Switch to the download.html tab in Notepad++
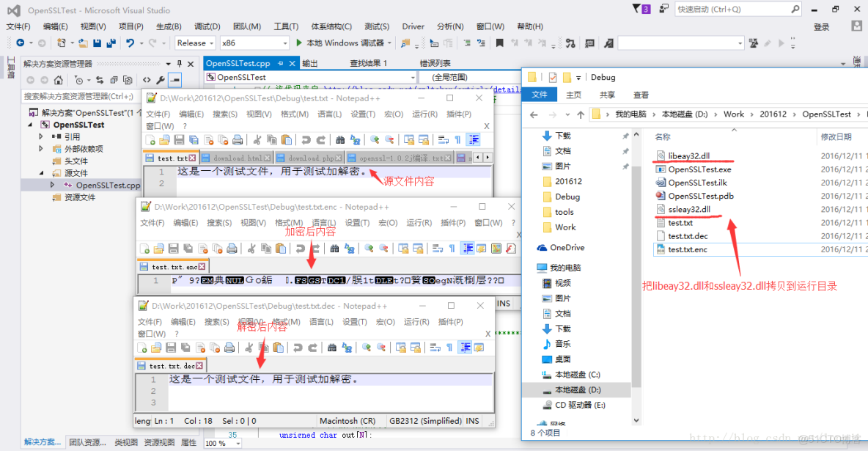This screenshot has width=868, height=451. 236,156
